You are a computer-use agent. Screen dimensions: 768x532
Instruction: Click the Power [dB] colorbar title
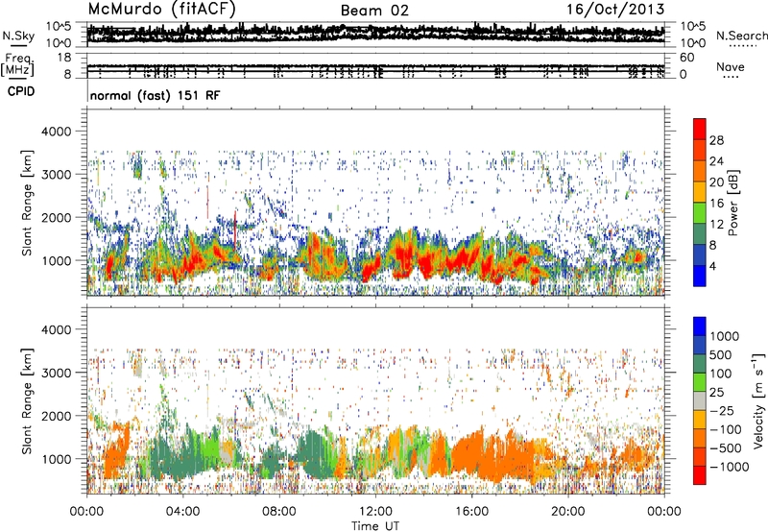click(732, 203)
